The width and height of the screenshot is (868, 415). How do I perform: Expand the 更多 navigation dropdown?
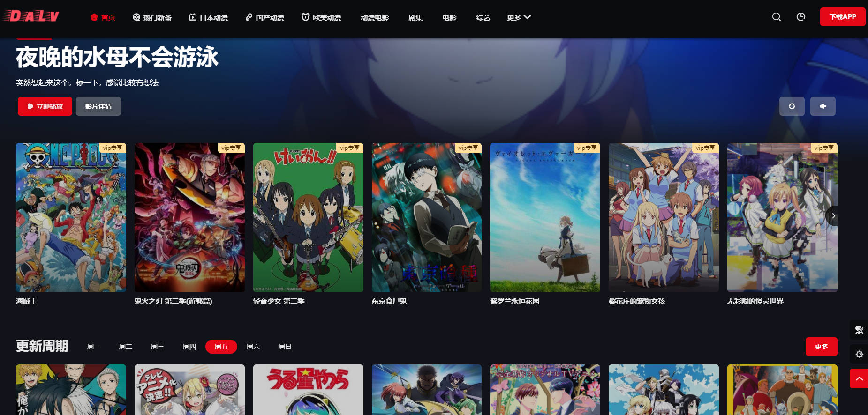point(519,17)
